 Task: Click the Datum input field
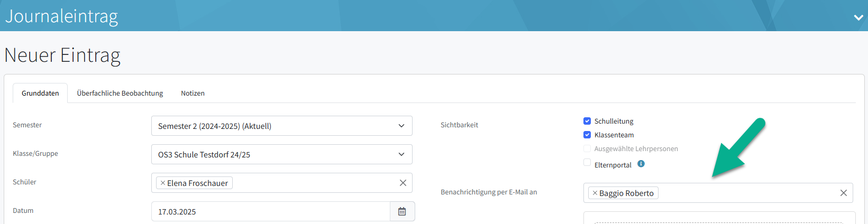[x=271, y=211]
